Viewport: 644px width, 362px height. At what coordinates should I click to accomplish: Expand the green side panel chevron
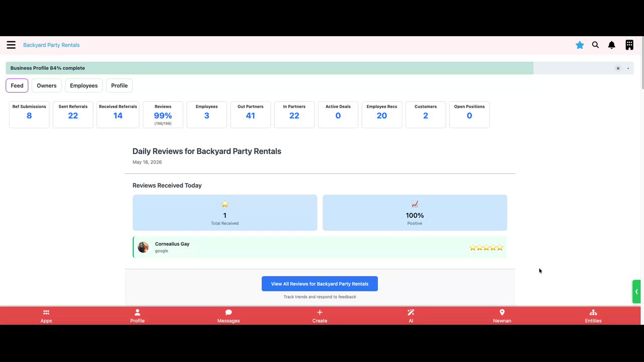(x=636, y=292)
